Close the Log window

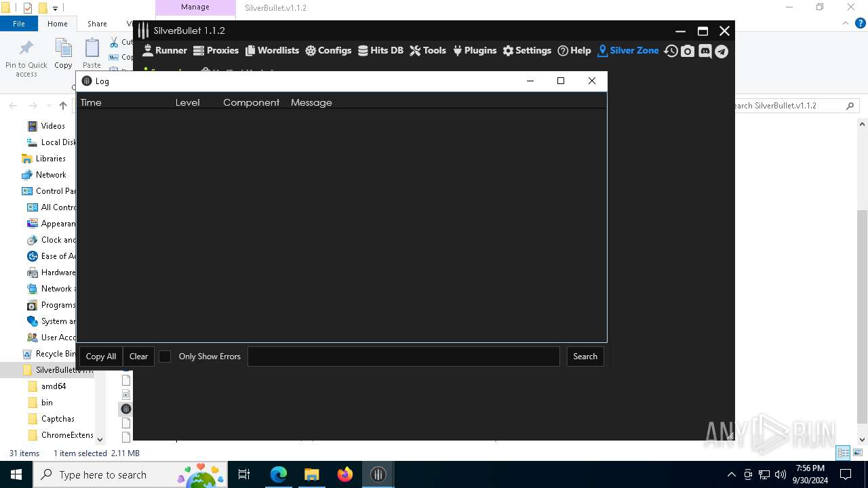coord(592,81)
